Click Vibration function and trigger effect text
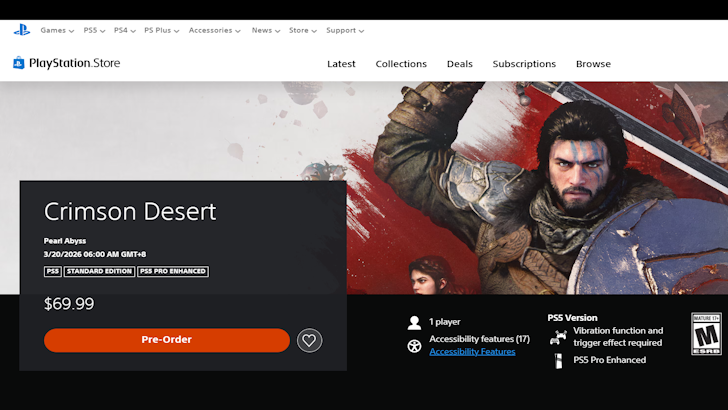This screenshot has width=728, height=410. coord(618,337)
